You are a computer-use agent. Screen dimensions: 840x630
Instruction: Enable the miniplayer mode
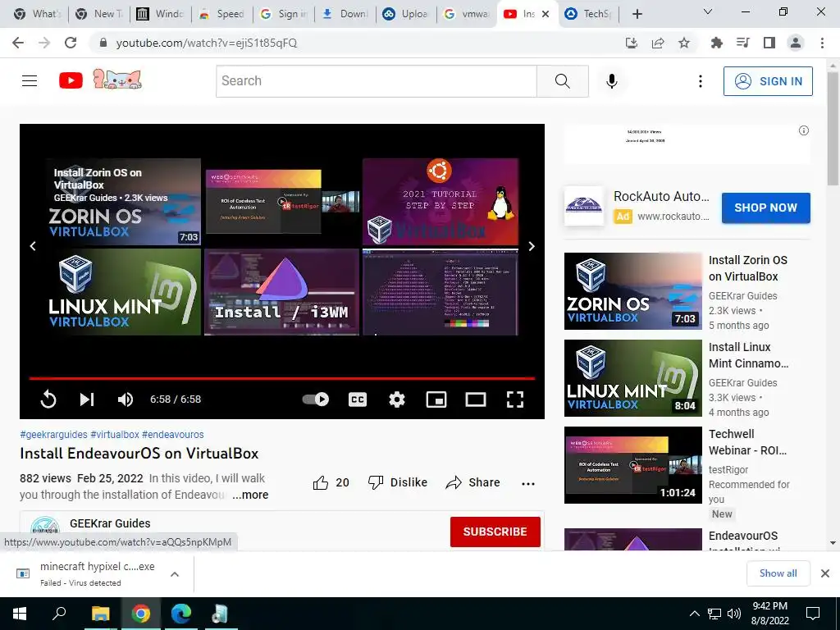436,399
